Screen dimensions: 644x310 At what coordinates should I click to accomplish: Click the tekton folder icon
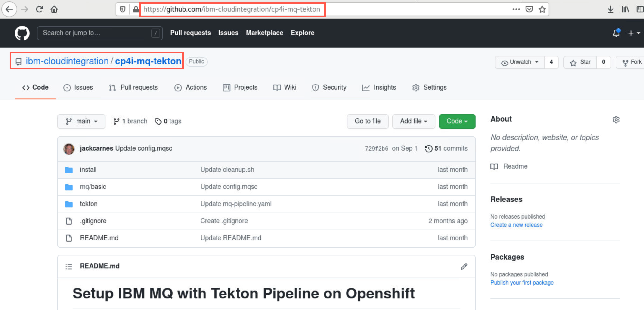pos(69,204)
